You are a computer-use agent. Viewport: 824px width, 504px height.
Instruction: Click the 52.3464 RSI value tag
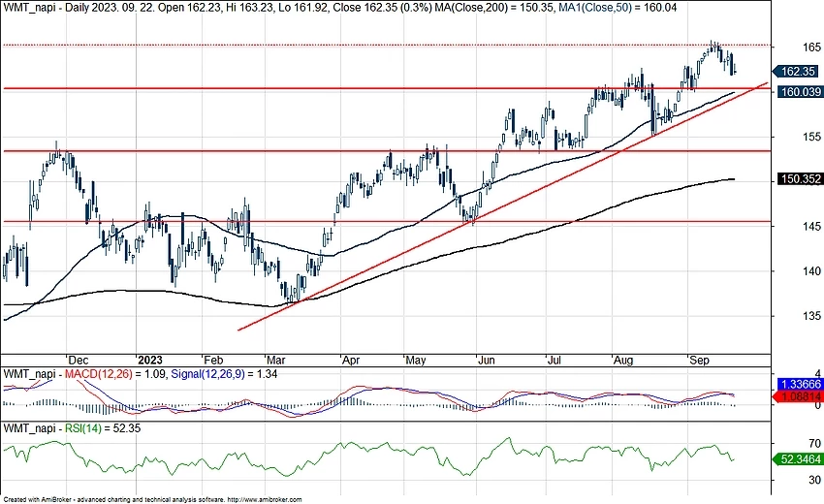[x=797, y=459]
